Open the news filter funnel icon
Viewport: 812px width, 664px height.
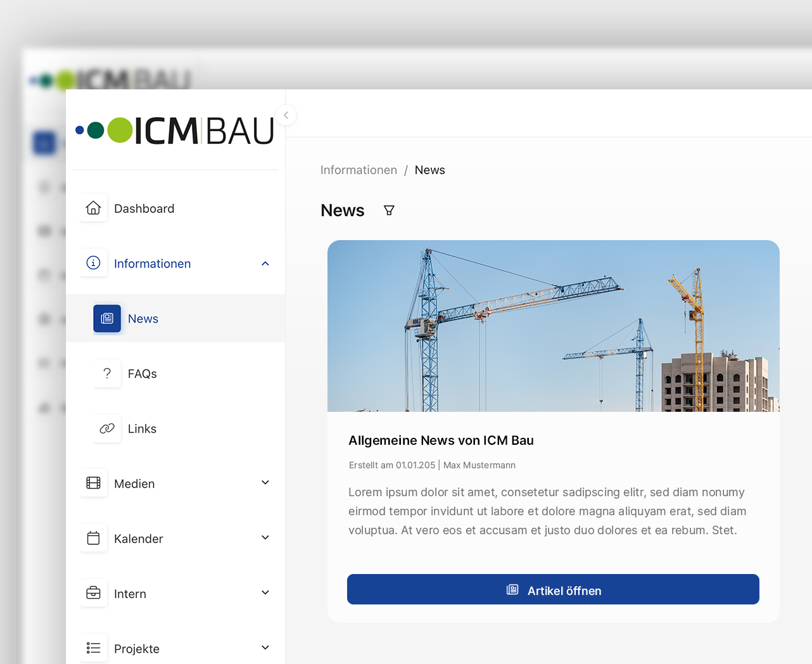coord(389,210)
